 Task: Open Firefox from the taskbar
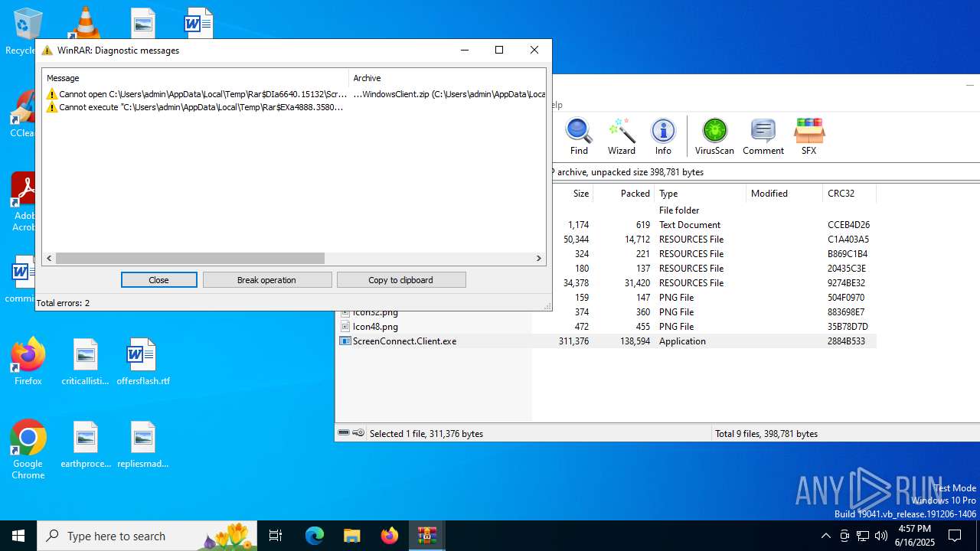[389, 536]
